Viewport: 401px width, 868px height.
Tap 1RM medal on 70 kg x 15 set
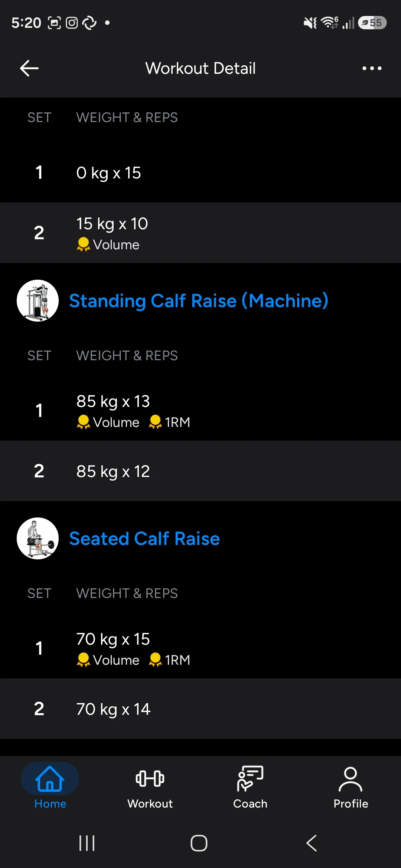point(169,660)
